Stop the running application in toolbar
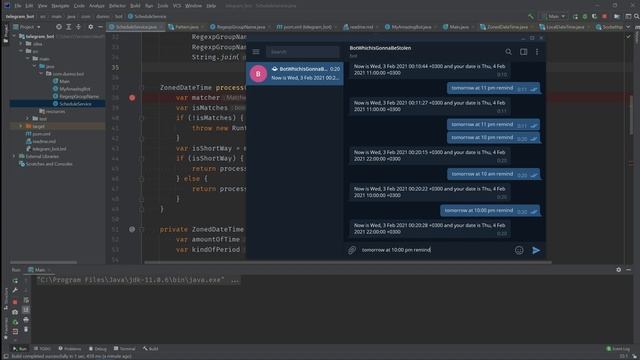Screen dimensions: 640x360 (604, 16)
